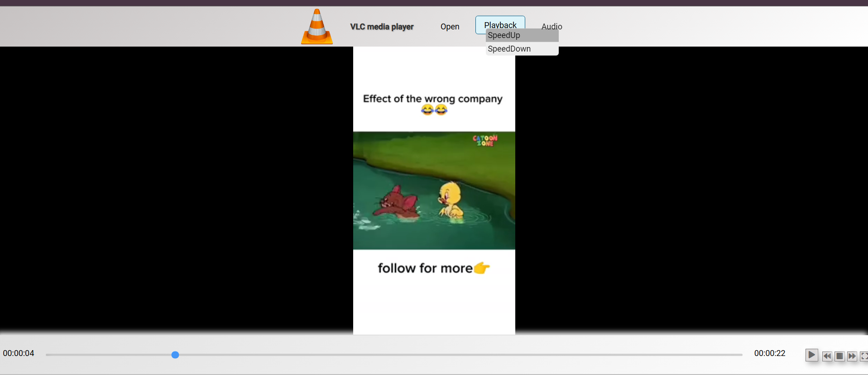The height and width of the screenshot is (375, 868).
Task: Click the Open menu item
Action: coord(450,27)
